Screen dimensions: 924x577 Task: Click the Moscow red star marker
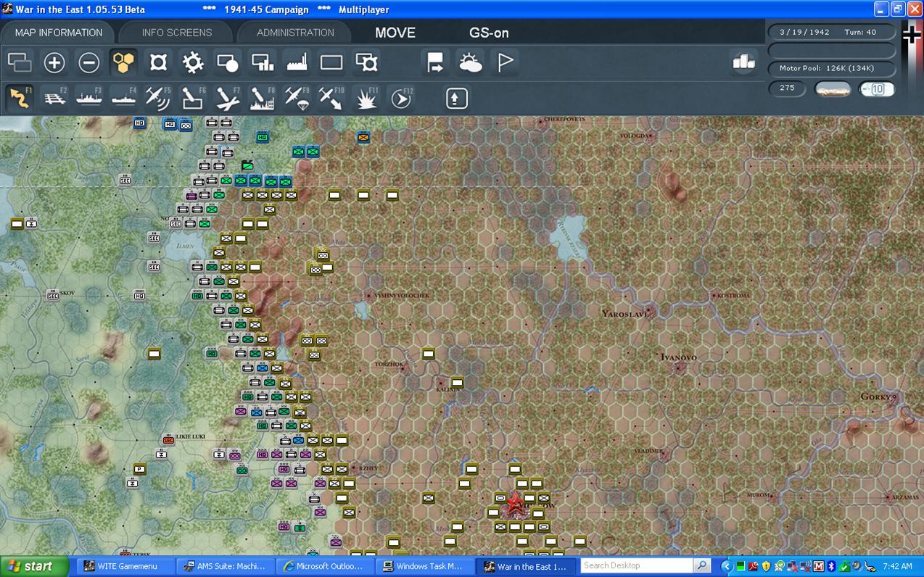515,502
